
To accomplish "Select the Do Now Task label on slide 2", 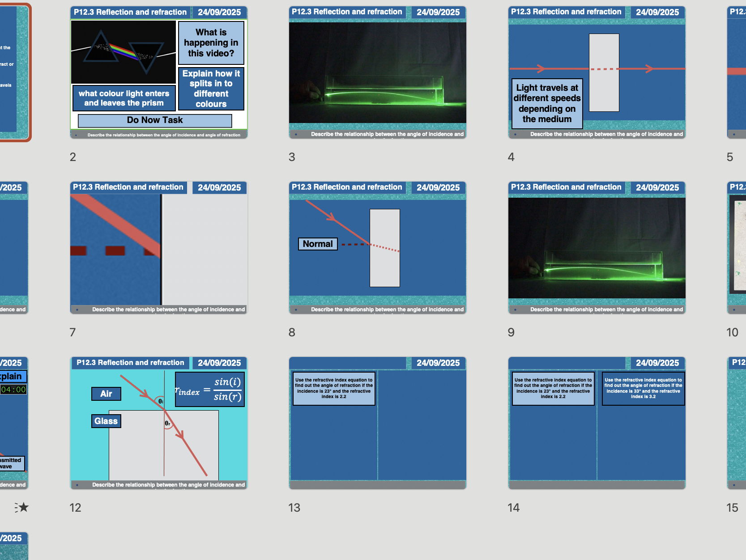I will point(155,120).
